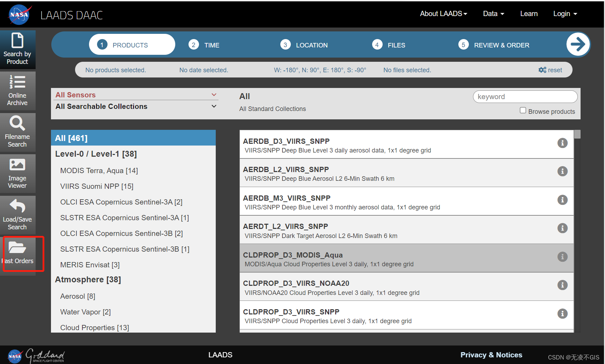This screenshot has width=605, height=364.
Task: Show info for AERDB_M3_VIIRS_SNPP
Action: [x=562, y=200]
